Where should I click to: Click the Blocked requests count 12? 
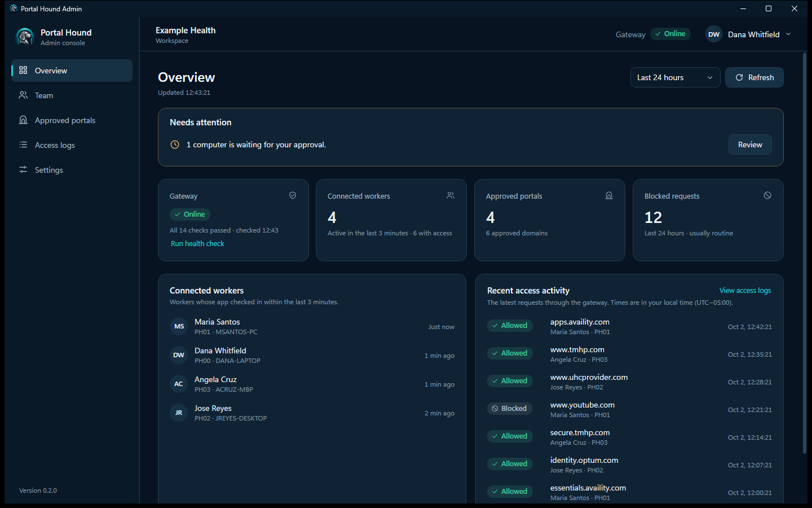pyautogui.click(x=653, y=217)
